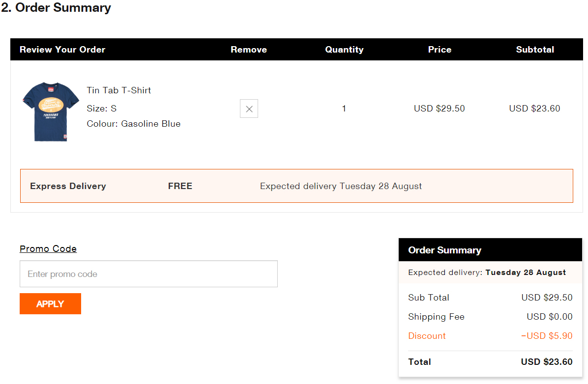Click the item quantity value 1
The width and height of the screenshot is (588, 384).
pos(344,109)
